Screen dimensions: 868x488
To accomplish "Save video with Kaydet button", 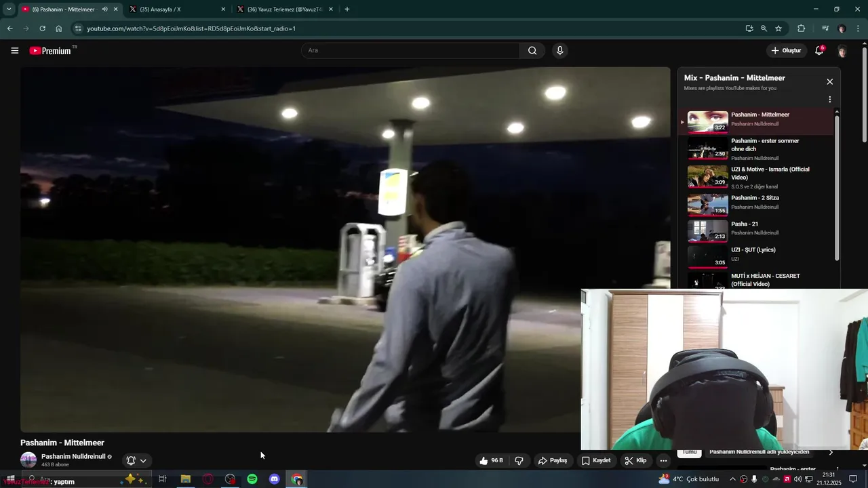I will pyautogui.click(x=596, y=460).
